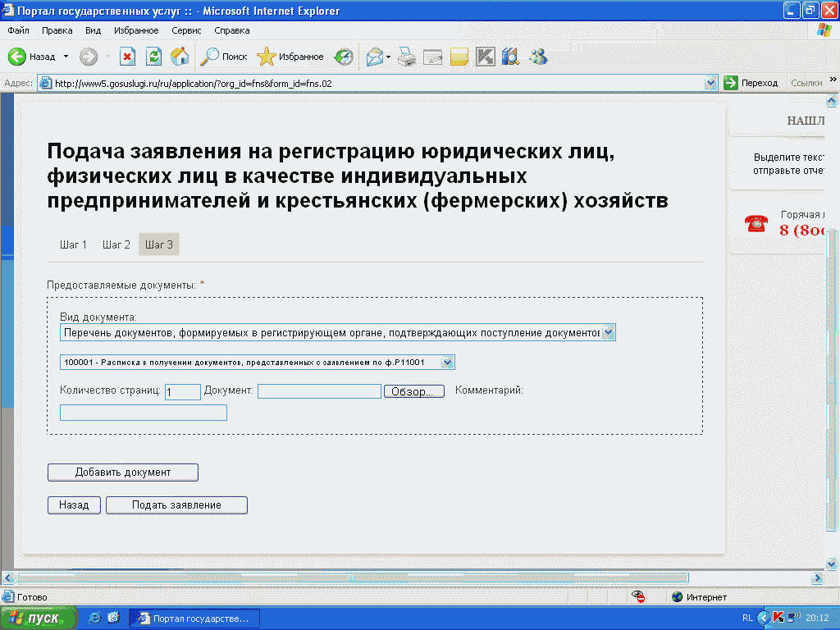
Task: Click the Количество страниц input field
Action: (182, 392)
